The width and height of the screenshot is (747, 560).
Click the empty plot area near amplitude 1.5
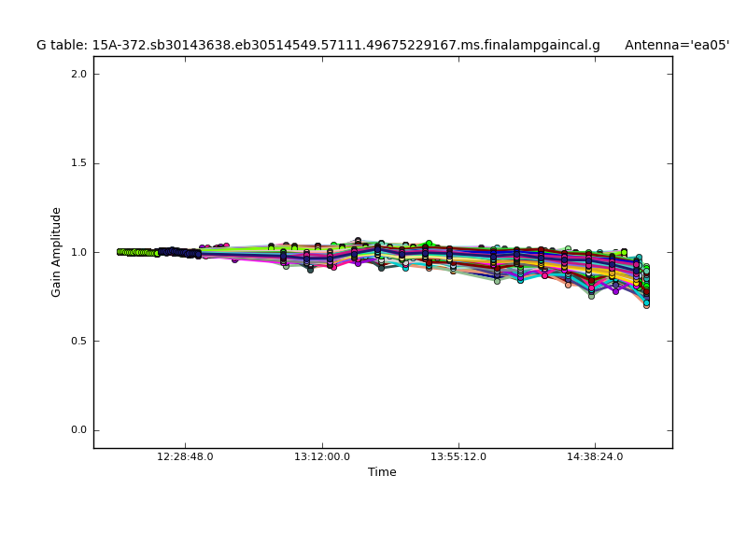[373, 163]
